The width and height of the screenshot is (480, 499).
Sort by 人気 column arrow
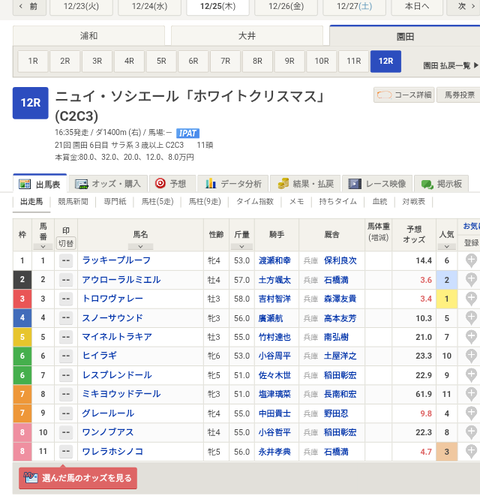(447, 247)
